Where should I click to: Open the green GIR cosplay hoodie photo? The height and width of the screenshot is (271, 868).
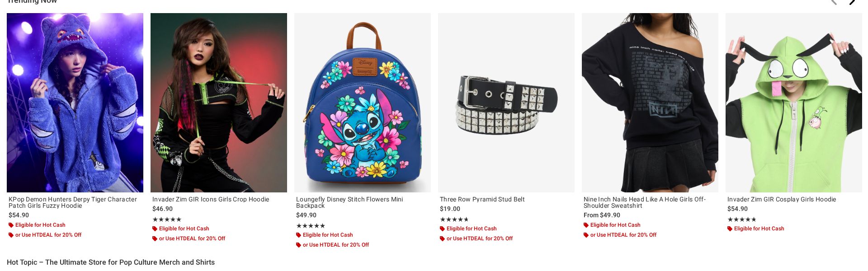coord(794,103)
